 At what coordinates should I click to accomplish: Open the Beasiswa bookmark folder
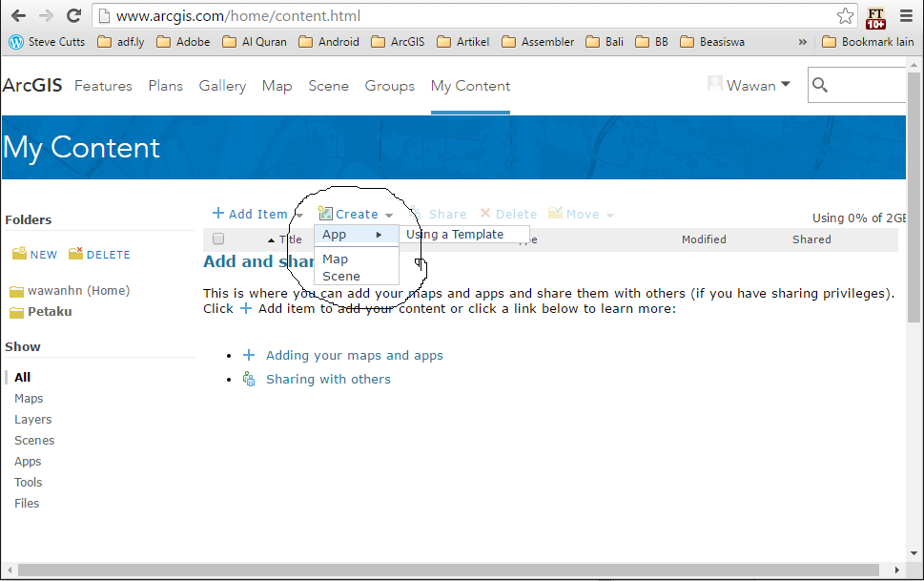[x=712, y=42]
